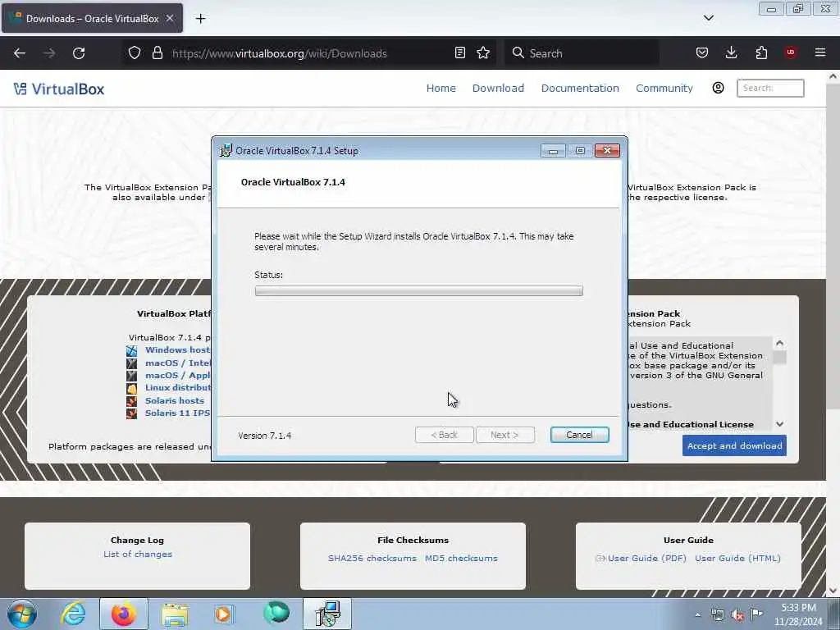Open User Guide (HTML) link
Image resolution: width=840 pixels, height=630 pixels.
click(737, 558)
